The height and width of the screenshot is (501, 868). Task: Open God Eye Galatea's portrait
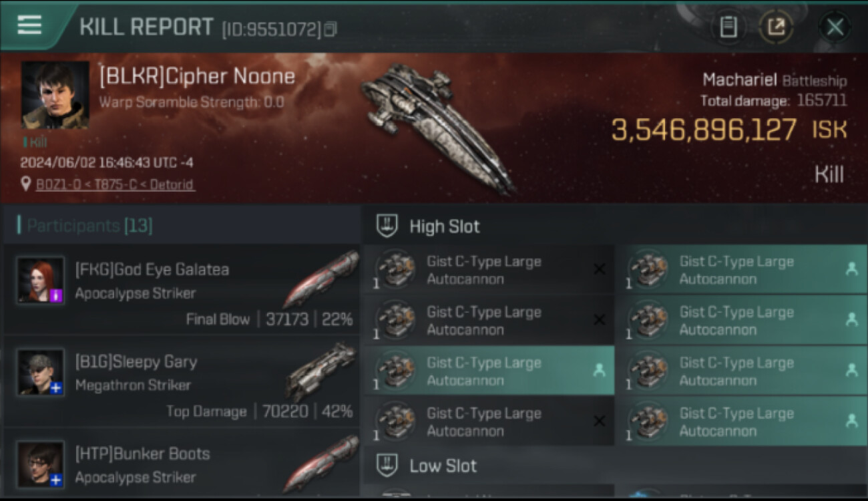(x=41, y=281)
